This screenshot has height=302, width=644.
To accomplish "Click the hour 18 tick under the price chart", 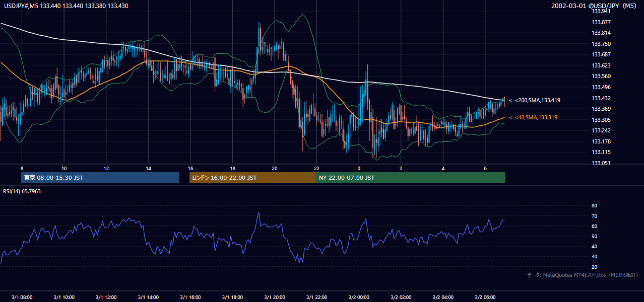I will [x=232, y=168].
